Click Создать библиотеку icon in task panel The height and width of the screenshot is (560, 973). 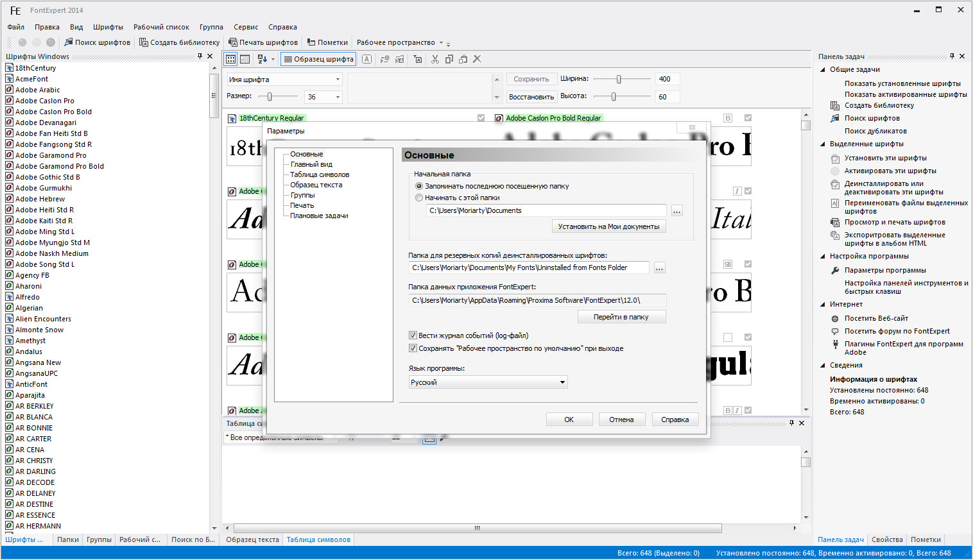835,106
